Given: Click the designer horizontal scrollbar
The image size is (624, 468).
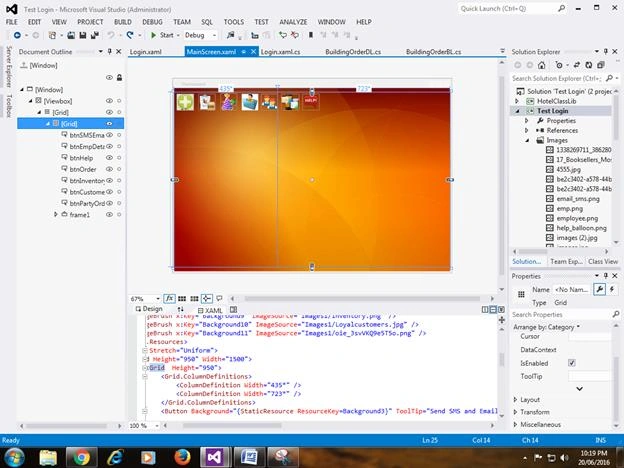Looking at the screenshot, I should point(362,298).
